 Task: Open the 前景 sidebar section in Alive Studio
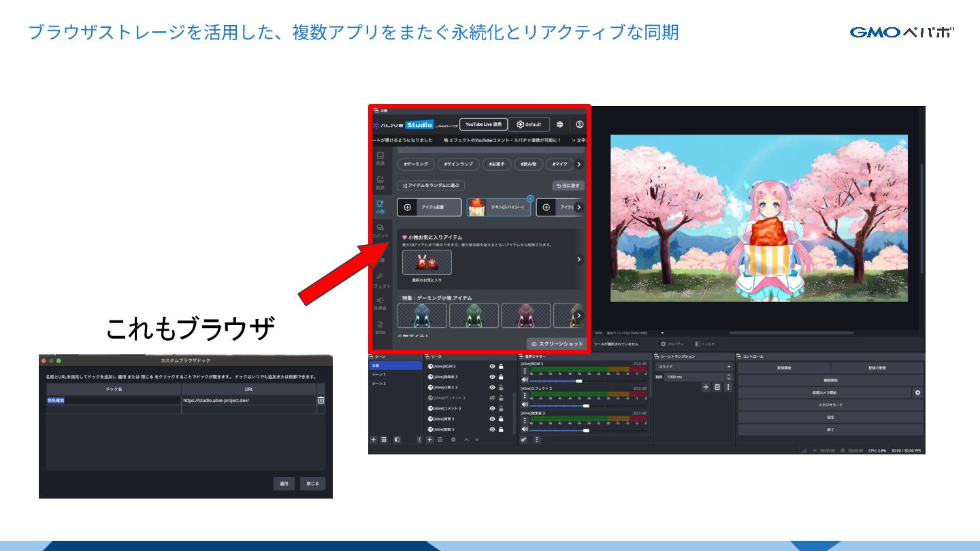click(x=380, y=182)
